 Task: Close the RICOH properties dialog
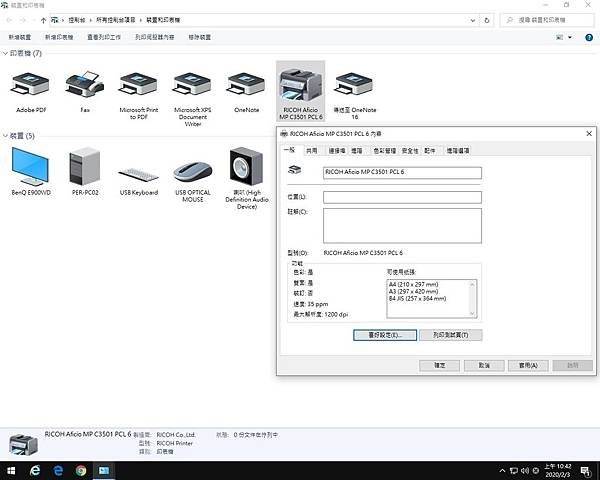coord(589,134)
